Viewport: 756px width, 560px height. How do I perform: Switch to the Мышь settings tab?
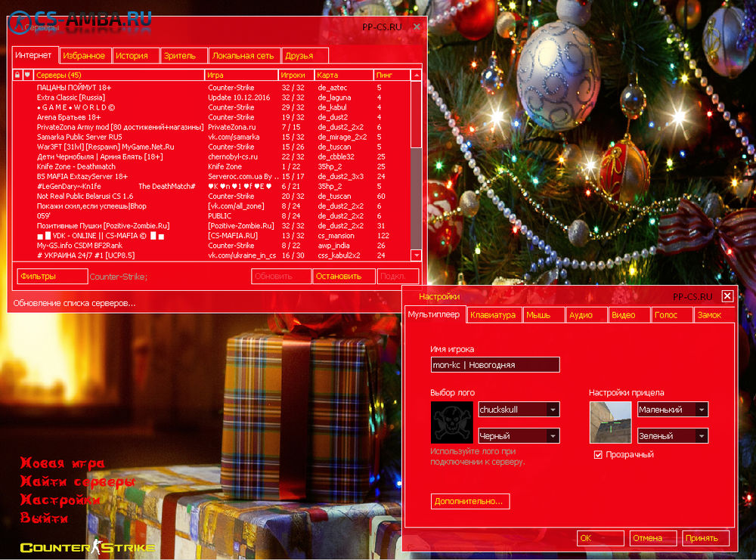coord(544,314)
